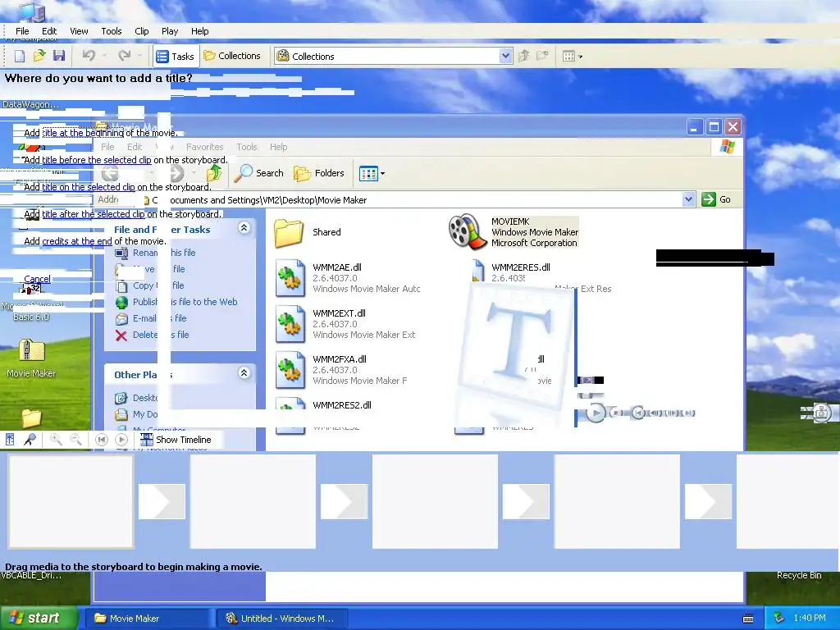Image resolution: width=840 pixels, height=630 pixels.
Task: Open the Favorites menu in Explorer
Action: (204, 147)
